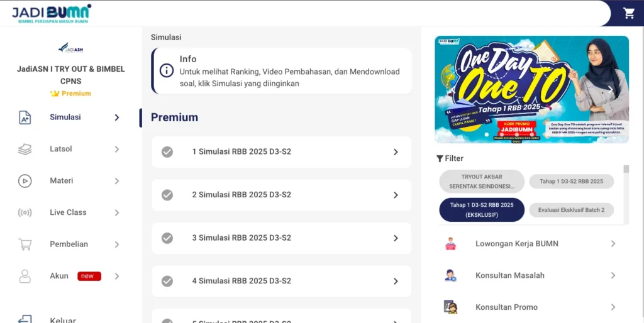The image size is (644, 323).
Task: Click the Lowongan Kerja BUMN icon
Action: pyautogui.click(x=450, y=244)
